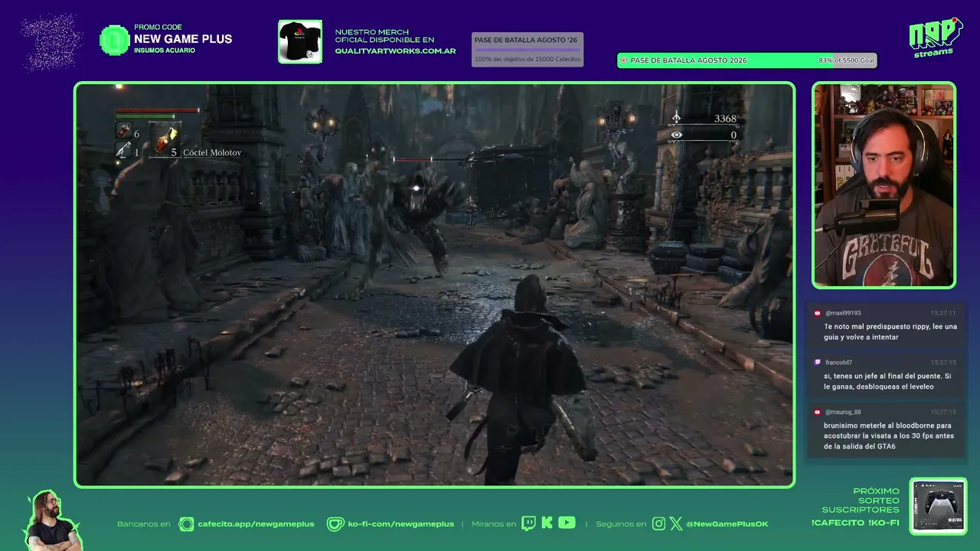Click message 'Te noto mal predispuesto rippy'
Screen dimensions: 980x551
(890, 332)
